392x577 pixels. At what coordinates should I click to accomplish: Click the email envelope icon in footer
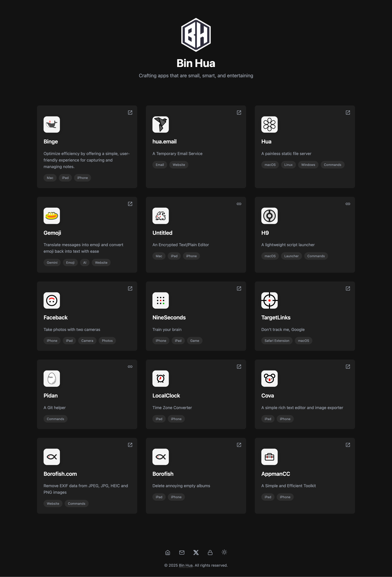pyautogui.click(x=182, y=552)
